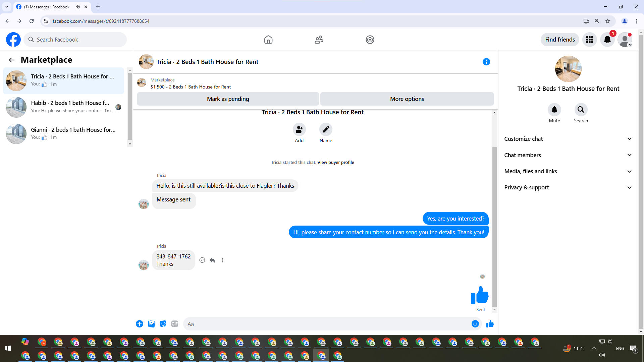644x362 pixels.
Task: Reply to the 843-847-1762 message
Action: 212,260
